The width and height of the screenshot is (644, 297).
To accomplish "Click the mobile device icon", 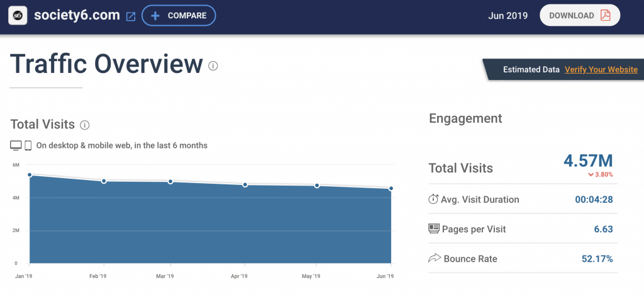I will click(28, 145).
